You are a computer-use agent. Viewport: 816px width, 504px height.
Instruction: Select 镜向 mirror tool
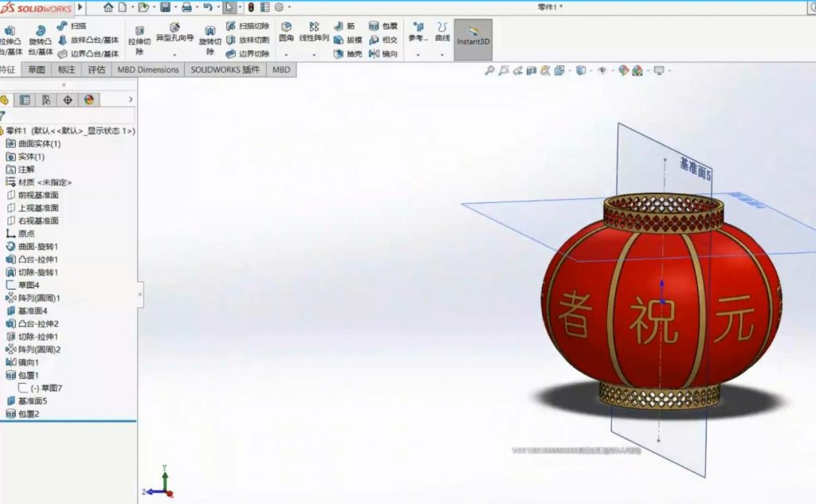tap(383, 53)
